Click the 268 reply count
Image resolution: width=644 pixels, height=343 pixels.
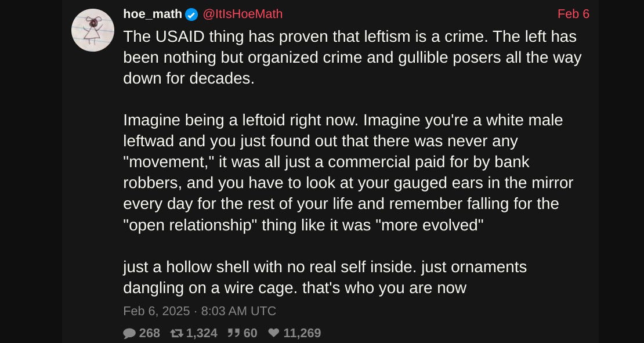[150, 333]
